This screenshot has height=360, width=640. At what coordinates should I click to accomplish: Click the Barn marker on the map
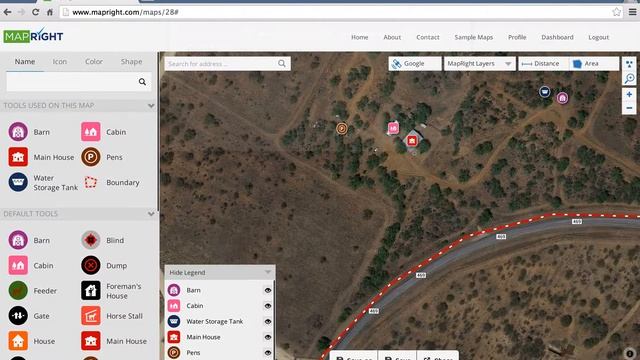point(562,98)
